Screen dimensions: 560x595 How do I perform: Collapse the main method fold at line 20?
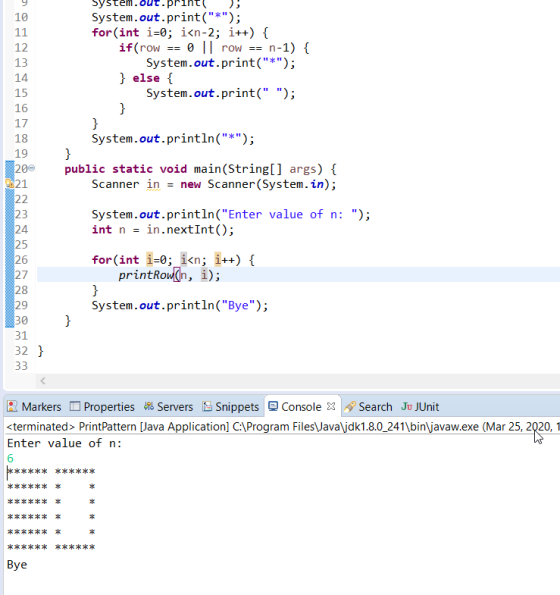pos(32,168)
